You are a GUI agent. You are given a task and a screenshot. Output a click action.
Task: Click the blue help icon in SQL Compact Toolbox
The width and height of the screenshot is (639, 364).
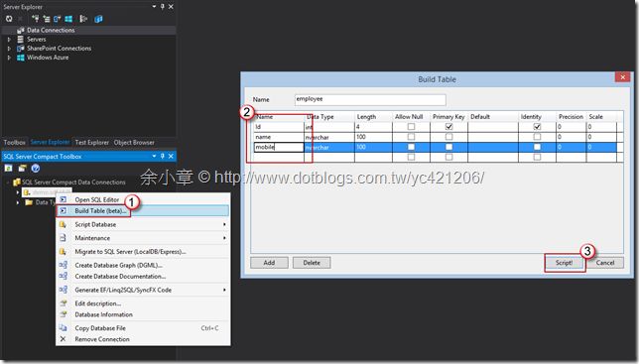pyautogui.click(x=36, y=168)
